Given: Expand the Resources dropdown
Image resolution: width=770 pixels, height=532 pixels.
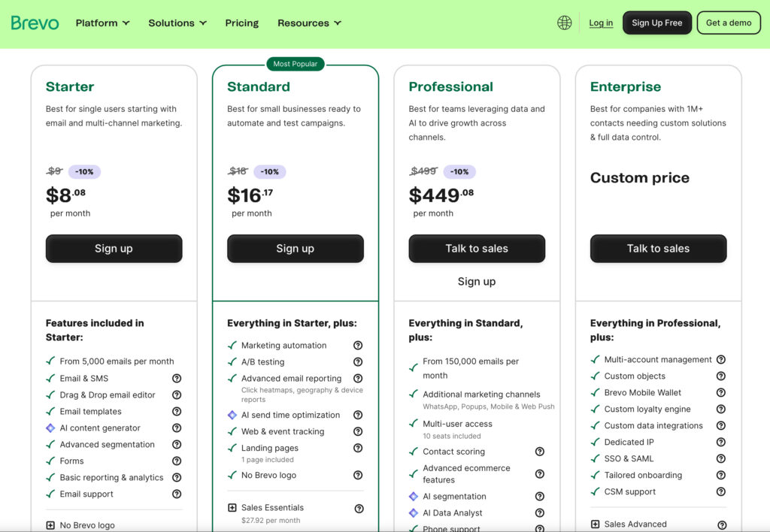Looking at the screenshot, I should coord(309,23).
